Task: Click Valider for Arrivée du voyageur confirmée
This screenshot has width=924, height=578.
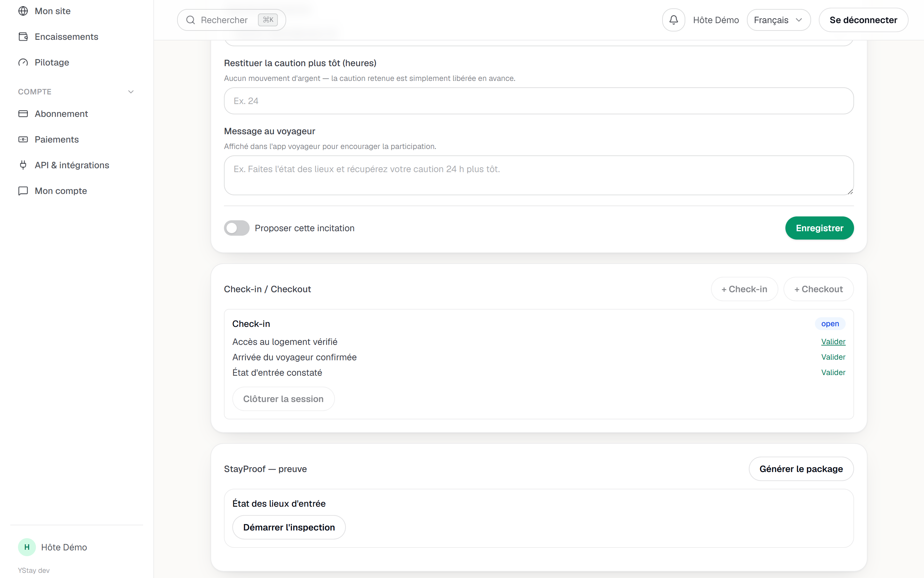Action: [x=833, y=357]
